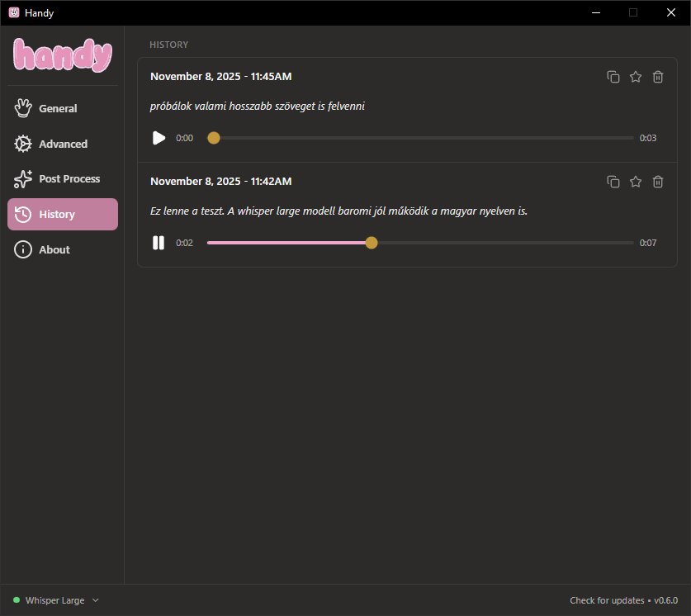691x616 pixels.
Task: Pause the playing 11:42AM recording
Action: click(158, 242)
